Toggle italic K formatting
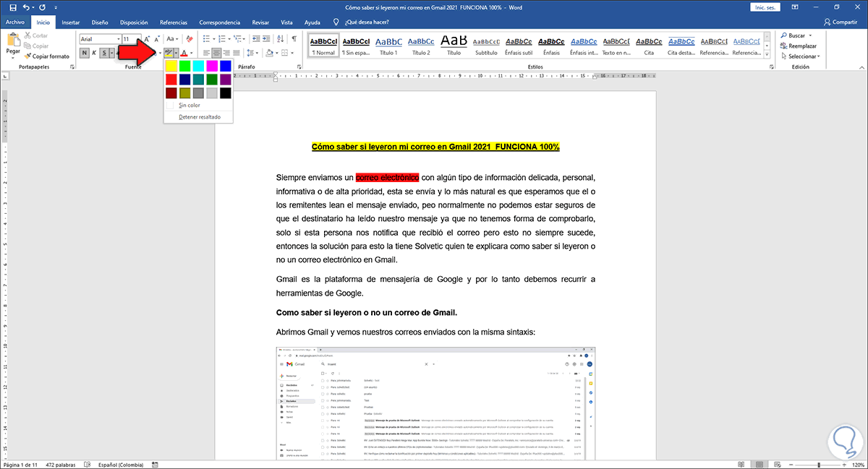This screenshot has width=868, height=469. (94, 53)
